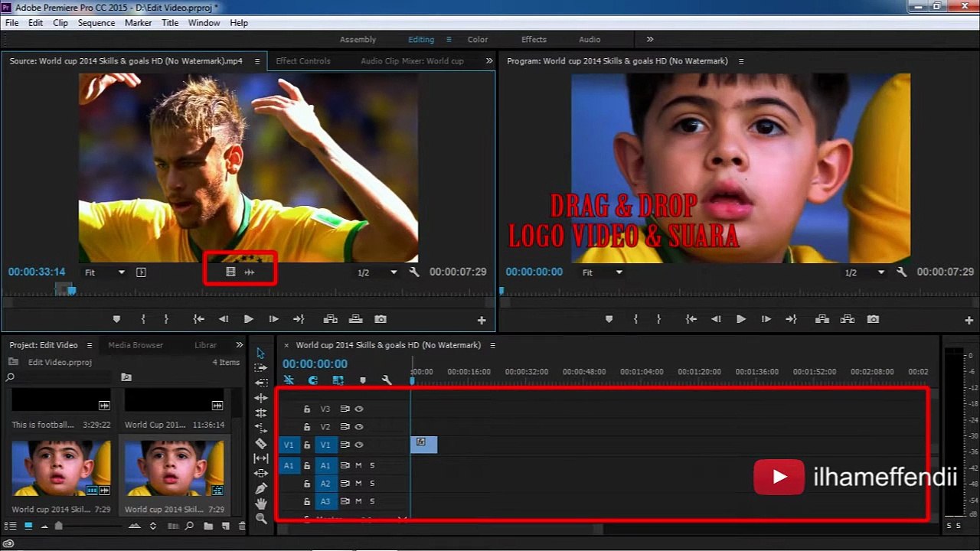Select the Track Select Forward tool
The image size is (980, 551).
(x=261, y=368)
